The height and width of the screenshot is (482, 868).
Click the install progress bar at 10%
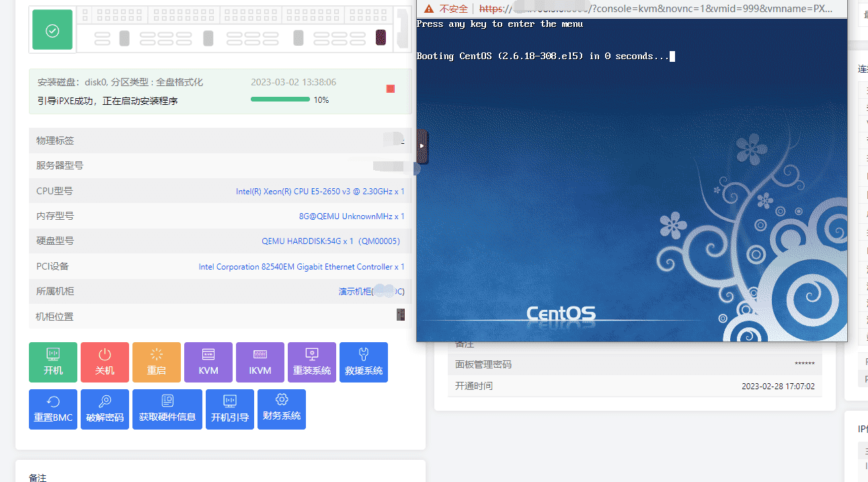click(x=280, y=99)
